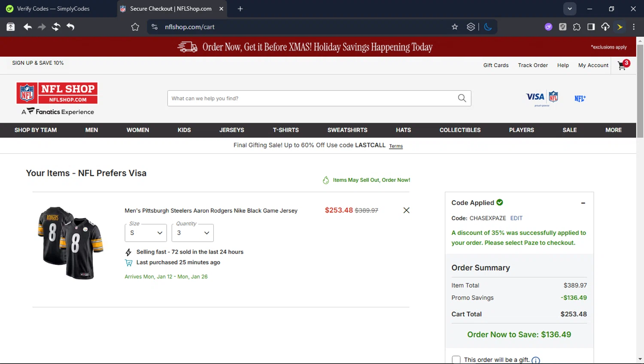Remove the jersey with X icon

pyautogui.click(x=406, y=210)
